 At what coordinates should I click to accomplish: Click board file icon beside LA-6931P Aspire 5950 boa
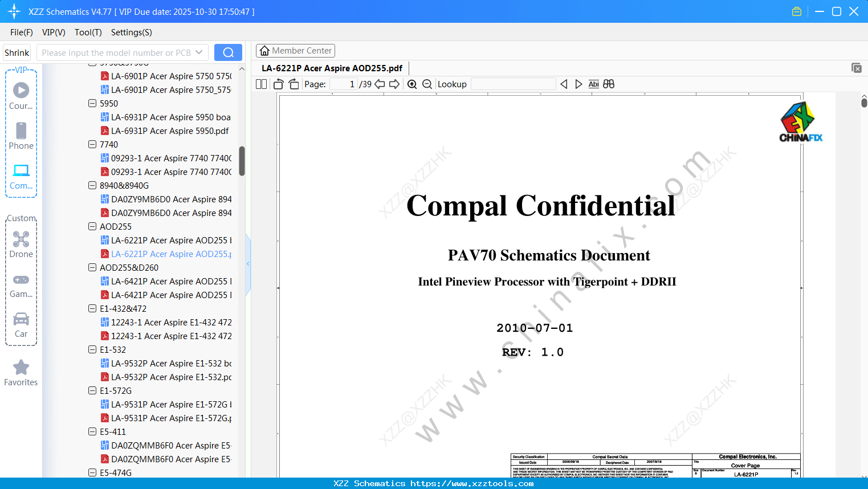(105, 117)
